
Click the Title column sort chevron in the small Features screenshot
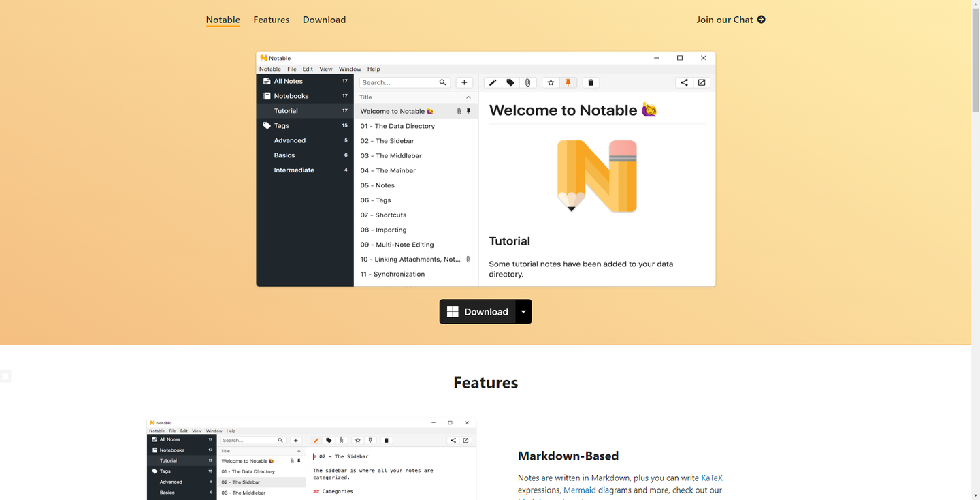pos(299,451)
